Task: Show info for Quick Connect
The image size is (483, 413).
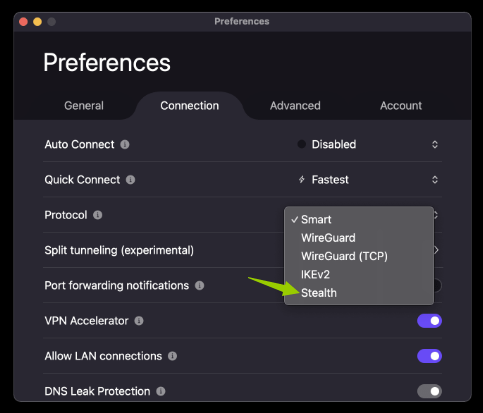Action: click(130, 180)
